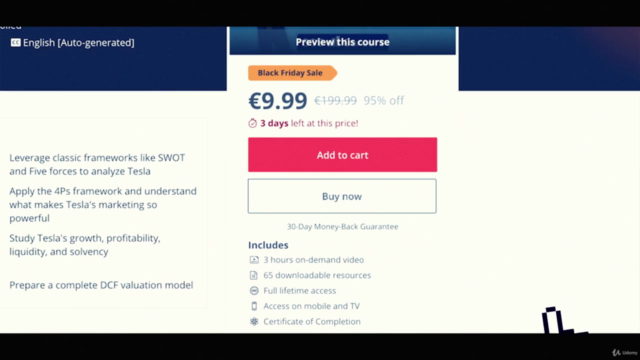Click the €9.99 sale price
The height and width of the screenshot is (360, 640).
[x=278, y=100]
